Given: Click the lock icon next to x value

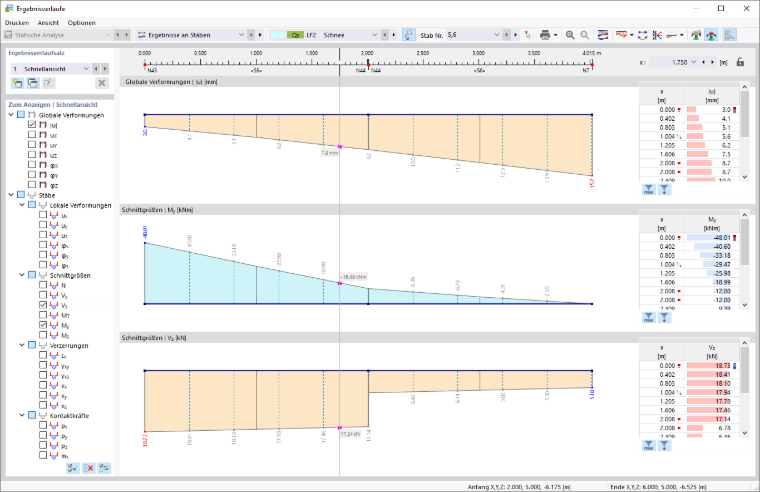Looking at the screenshot, I should [x=740, y=62].
